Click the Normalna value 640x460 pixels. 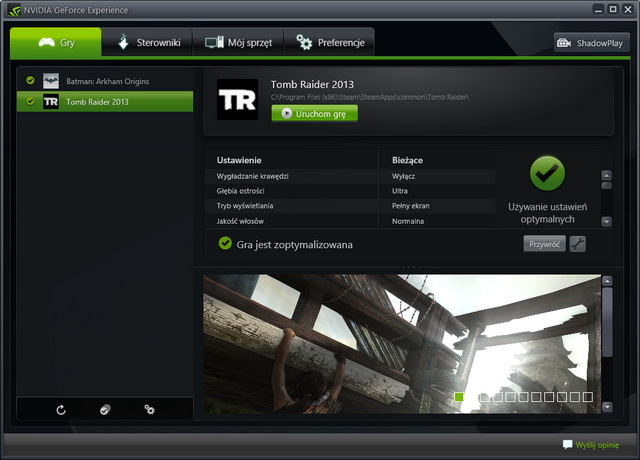click(x=408, y=221)
